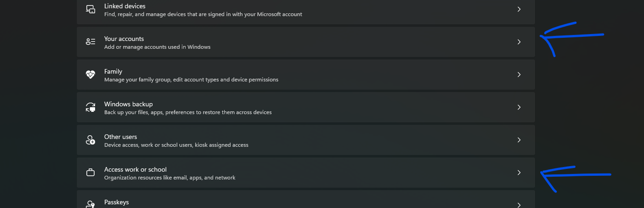
Task: Open Access work or school chevron
Action: (x=519, y=173)
